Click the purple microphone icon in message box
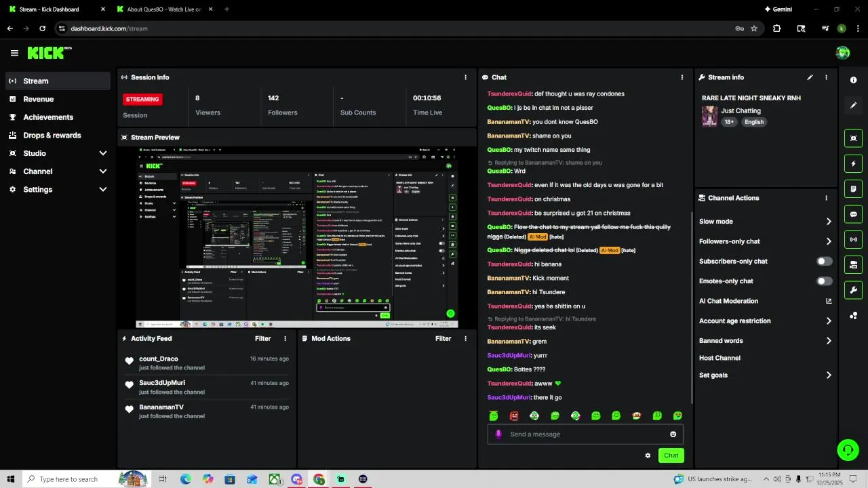The width and height of the screenshot is (868, 488). pyautogui.click(x=498, y=434)
